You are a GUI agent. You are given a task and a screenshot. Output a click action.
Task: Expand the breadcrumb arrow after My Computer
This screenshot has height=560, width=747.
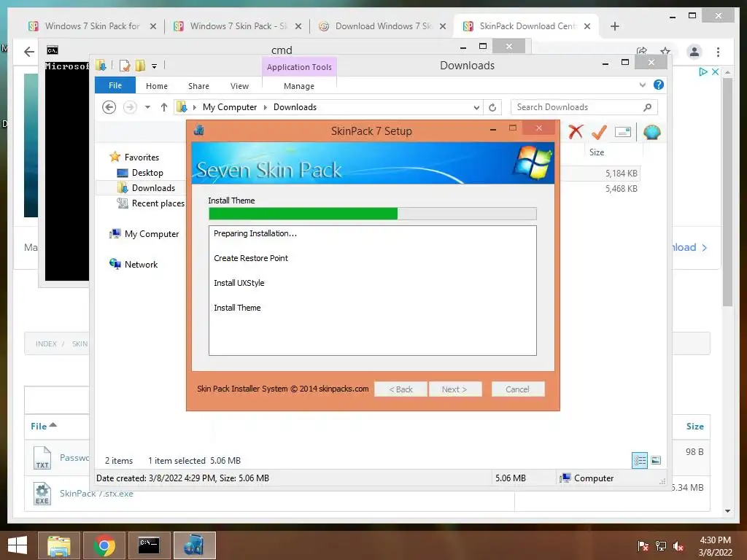[266, 107]
